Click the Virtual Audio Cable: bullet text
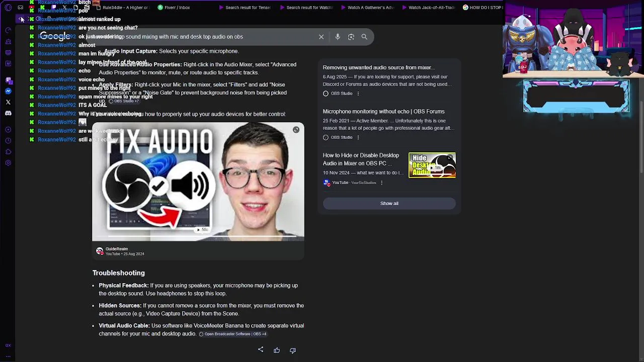 coord(124,326)
